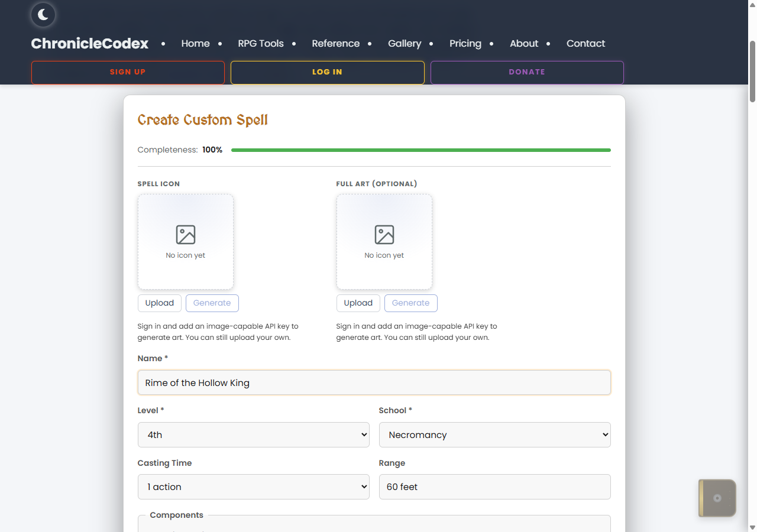Viewport: 757px width, 532px height.
Task: Navigate to the Gallery page
Action: coord(405,43)
